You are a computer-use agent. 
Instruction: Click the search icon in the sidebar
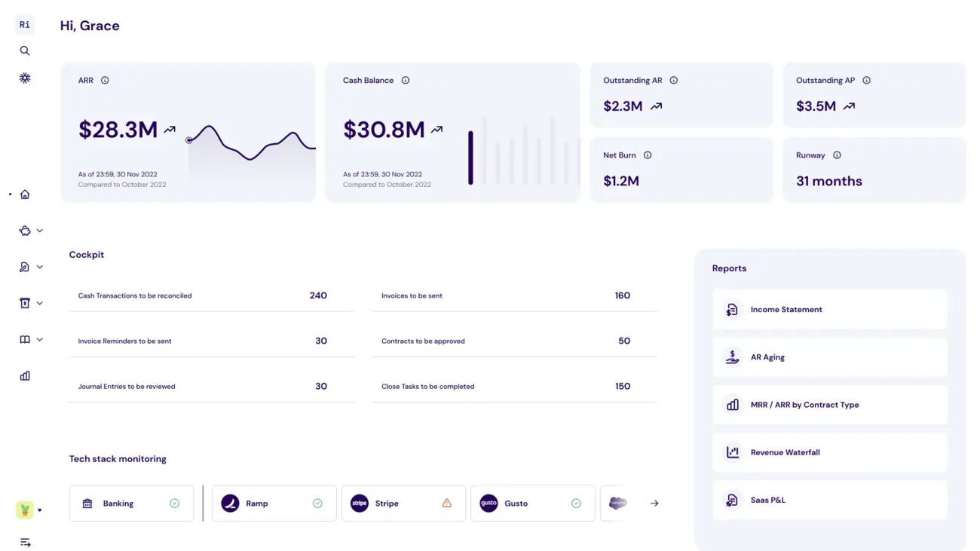(25, 51)
